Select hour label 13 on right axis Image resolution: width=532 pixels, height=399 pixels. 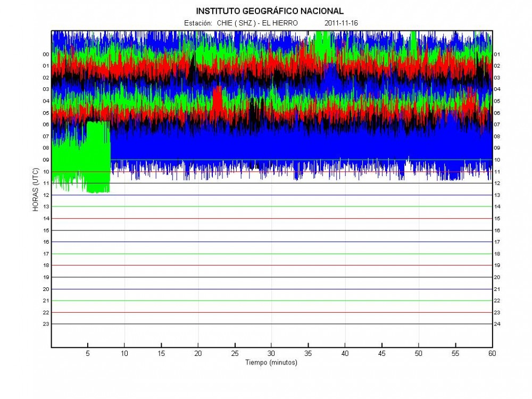[x=497, y=195]
